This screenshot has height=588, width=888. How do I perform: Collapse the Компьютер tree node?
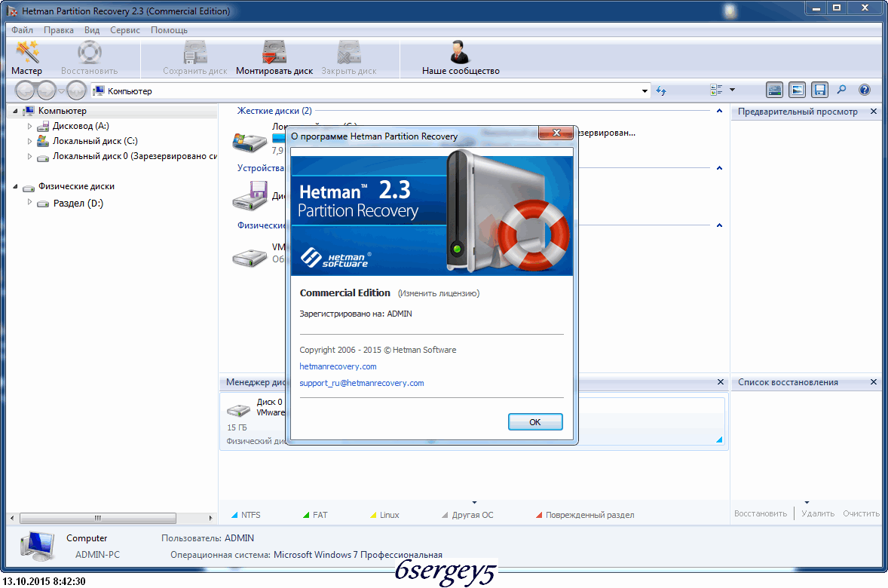coord(15,111)
